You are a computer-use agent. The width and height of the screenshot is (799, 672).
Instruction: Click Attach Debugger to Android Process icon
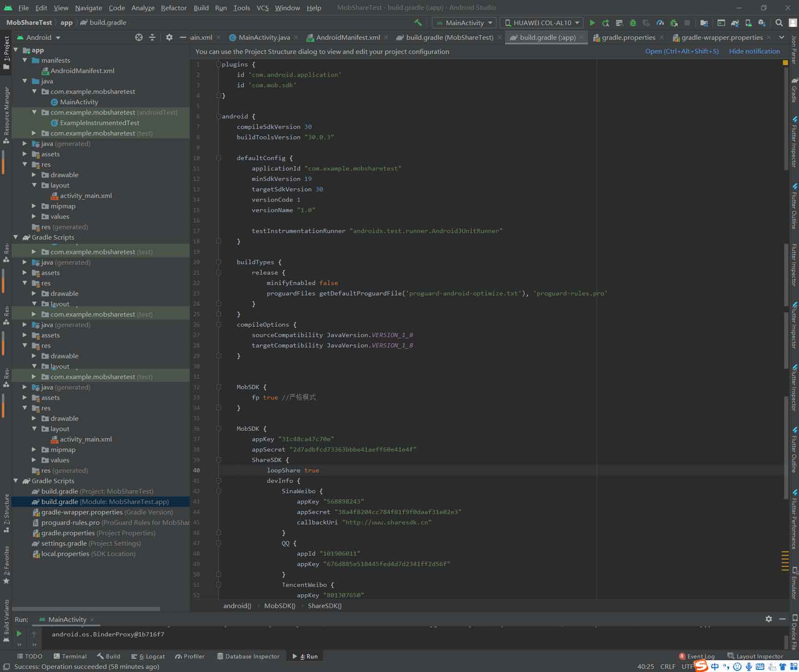[674, 23]
